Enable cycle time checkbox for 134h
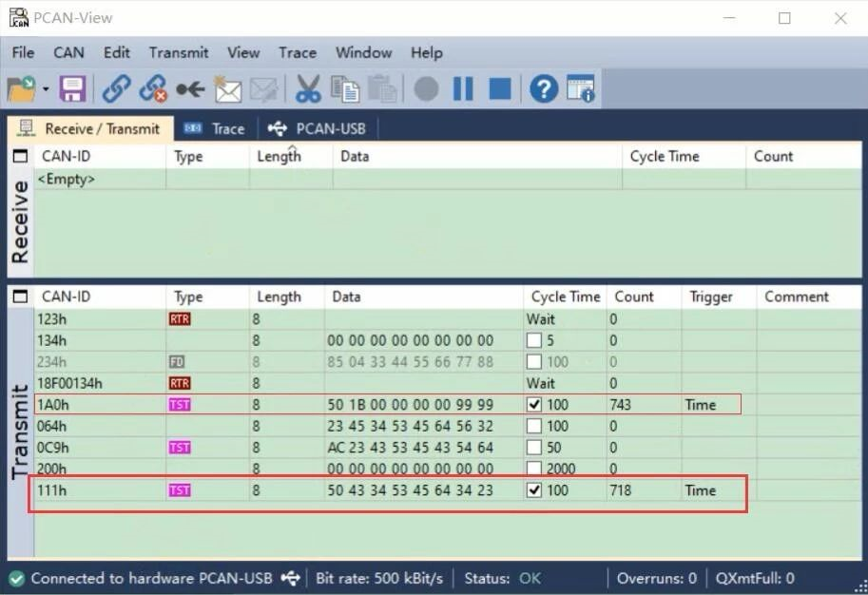The image size is (868, 595). pos(533,340)
